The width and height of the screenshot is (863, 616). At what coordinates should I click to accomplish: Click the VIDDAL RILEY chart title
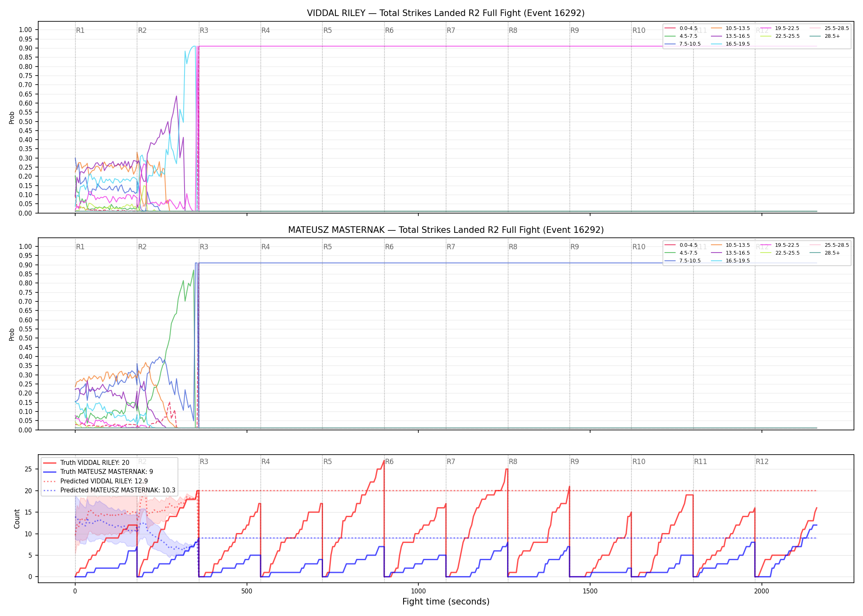tap(445, 13)
